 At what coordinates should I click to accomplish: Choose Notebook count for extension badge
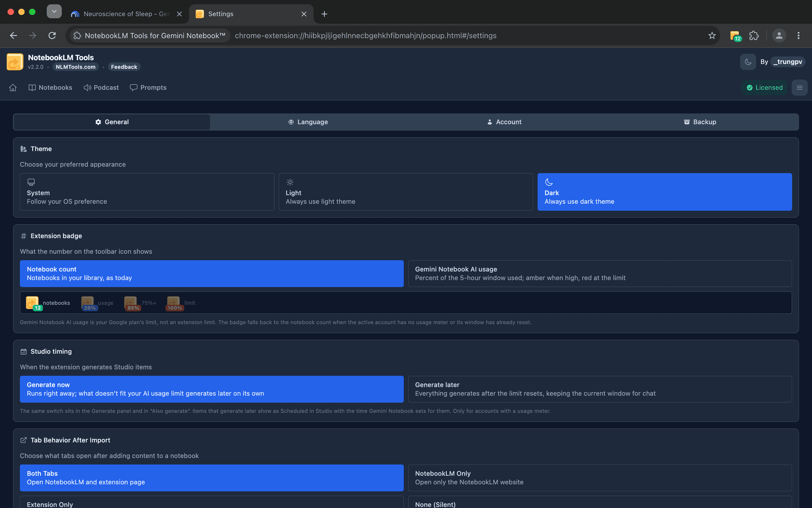(212, 273)
